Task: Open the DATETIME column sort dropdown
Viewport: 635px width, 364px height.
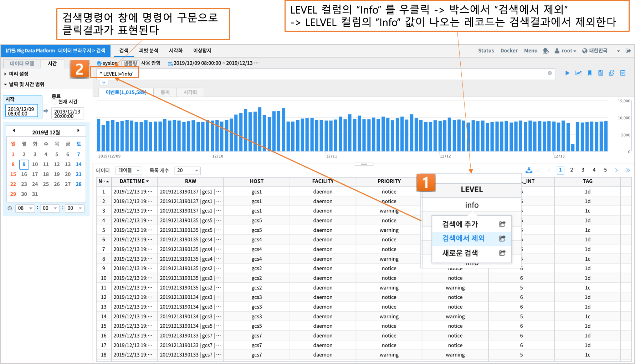Action: point(148,181)
